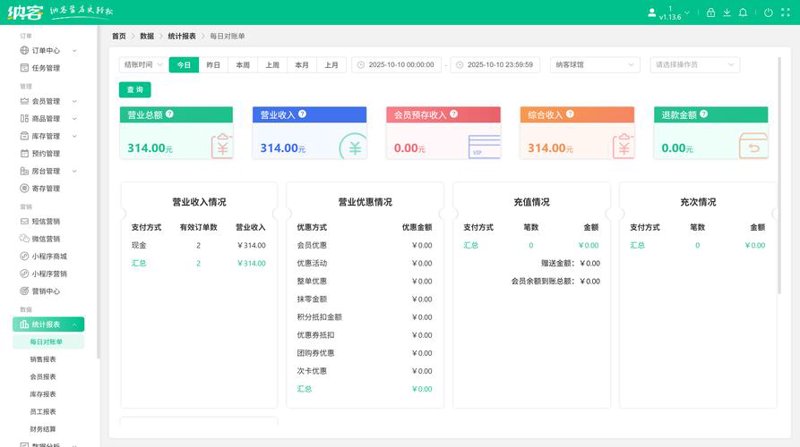Image resolution: width=800 pixels, height=447 pixels.
Task: Toggle fullscreen mode icon
Action: (x=785, y=13)
